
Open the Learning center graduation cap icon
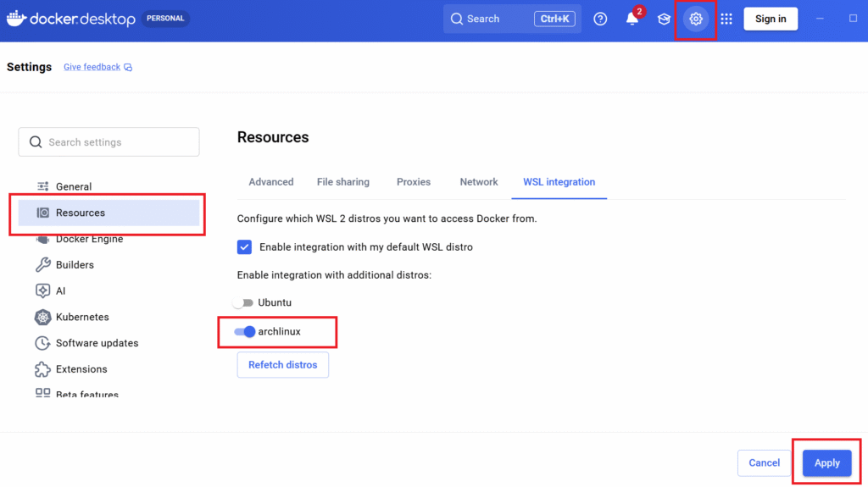pyautogui.click(x=665, y=19)
